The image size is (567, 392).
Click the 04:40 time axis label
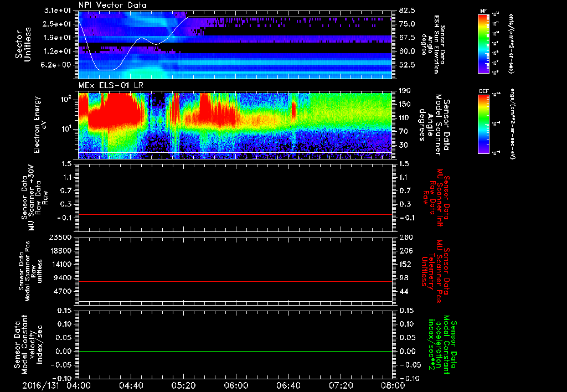pos(131,385)
